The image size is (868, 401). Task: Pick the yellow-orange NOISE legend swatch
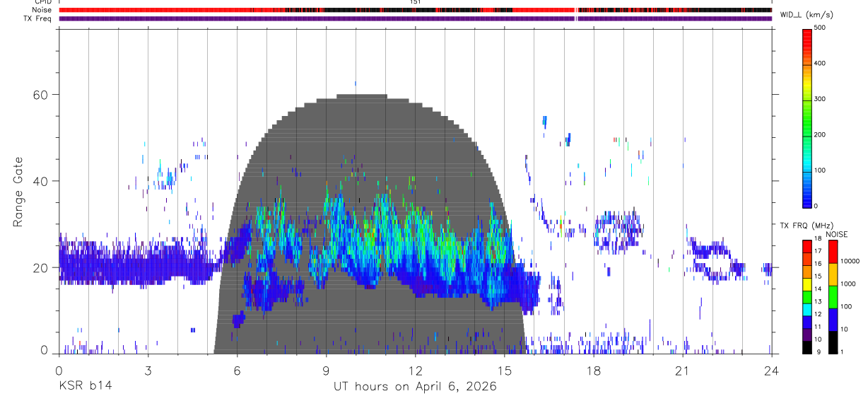coord(833,274)
